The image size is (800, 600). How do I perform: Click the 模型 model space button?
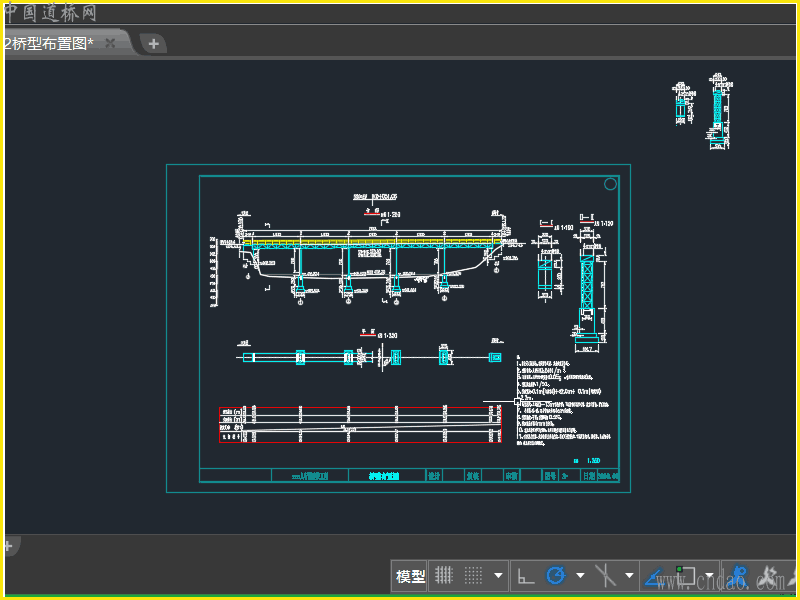(x=410, y=576)
